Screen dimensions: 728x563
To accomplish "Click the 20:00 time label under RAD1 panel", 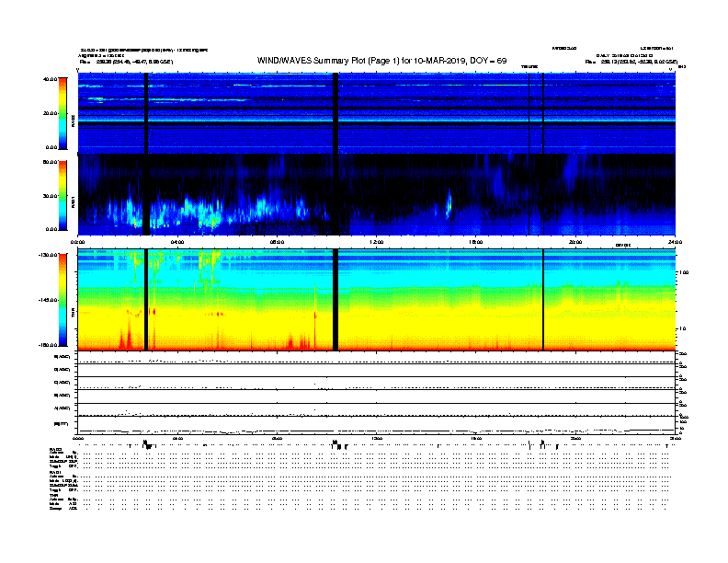I will point(575,242).
